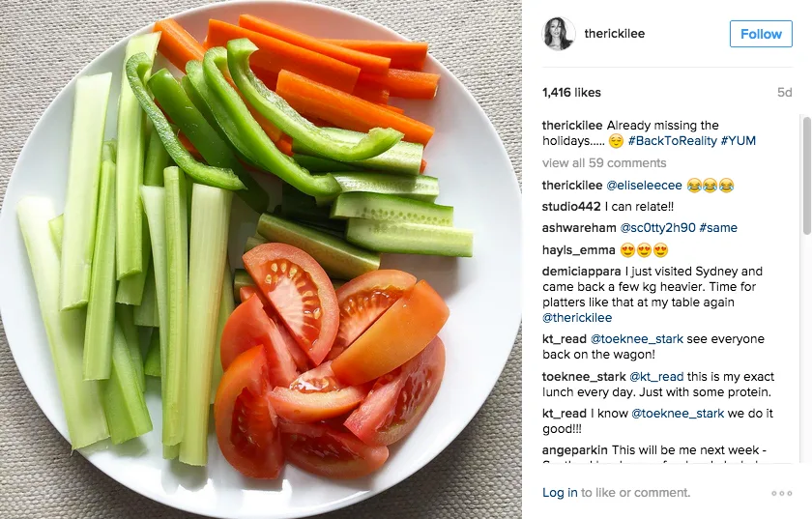Click the 1,416 likes count
The width and height of the screenshot is (812, 519).
point(571,93)
